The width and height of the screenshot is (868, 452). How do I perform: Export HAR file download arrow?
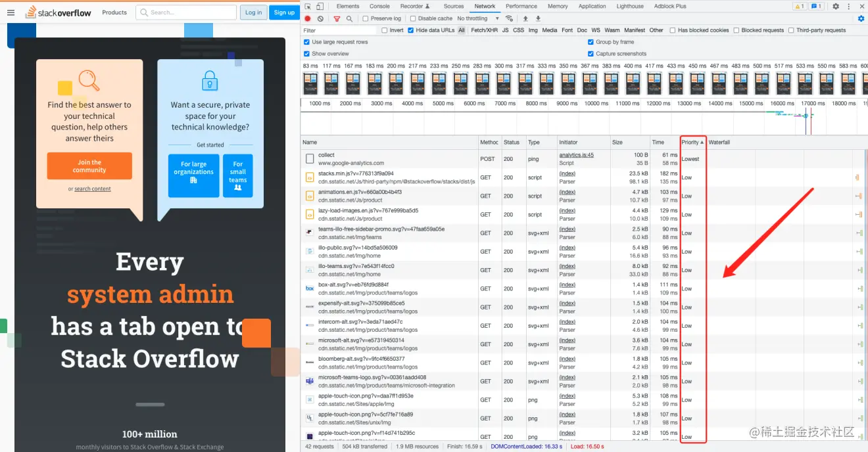pos(538,18)
